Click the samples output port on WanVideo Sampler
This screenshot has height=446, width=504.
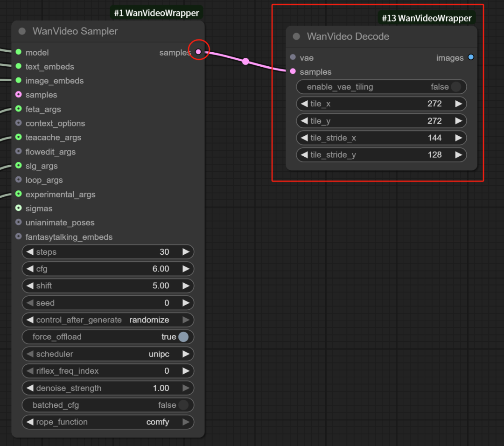click(198, 52)
